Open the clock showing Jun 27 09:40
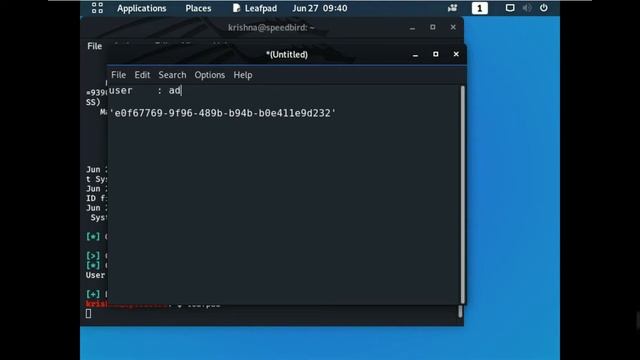This screenshot has width=640, height=360. (320, 8)
